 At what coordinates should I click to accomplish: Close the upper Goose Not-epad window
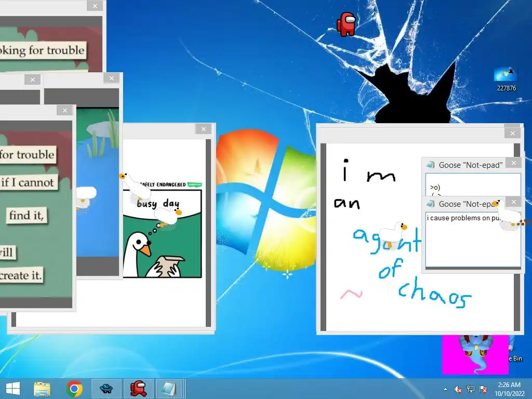514,163
